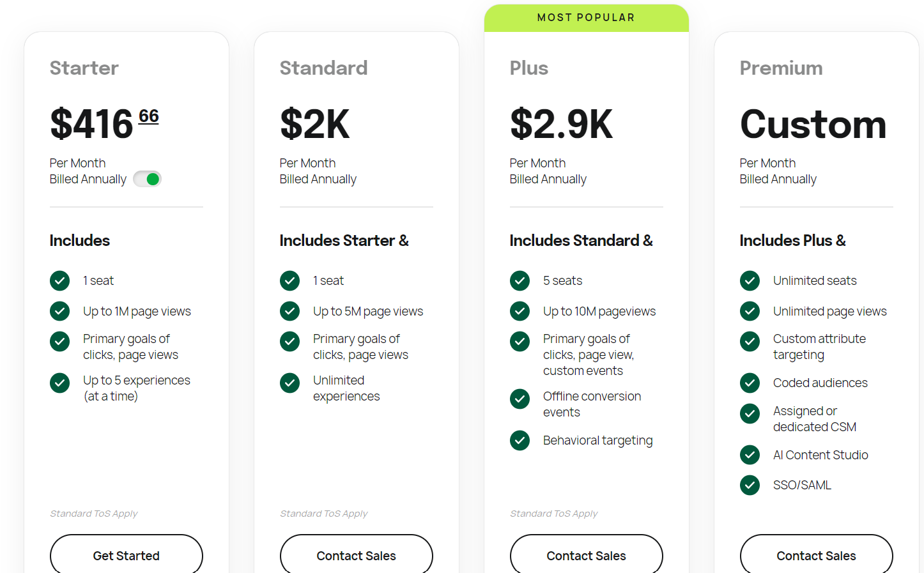Viewport: 924px width, 573px height.
Task: Click checkmark beside Custom attribute targeting
Action: 750,342
